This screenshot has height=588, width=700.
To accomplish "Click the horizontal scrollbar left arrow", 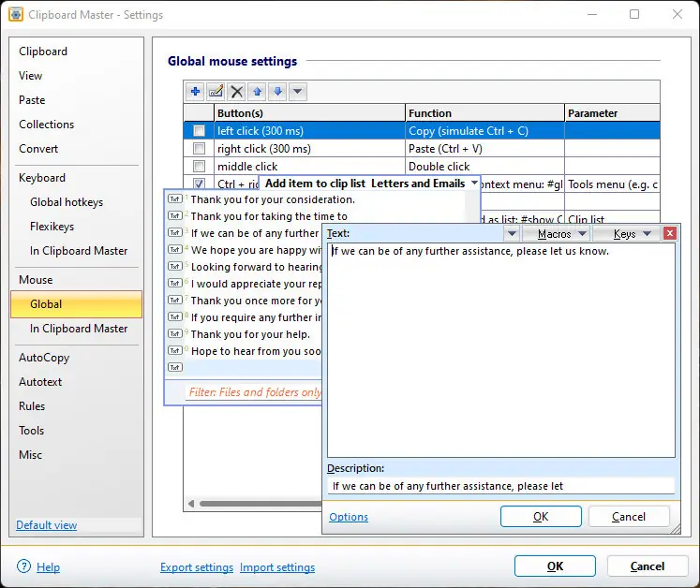I will (191, 504).
